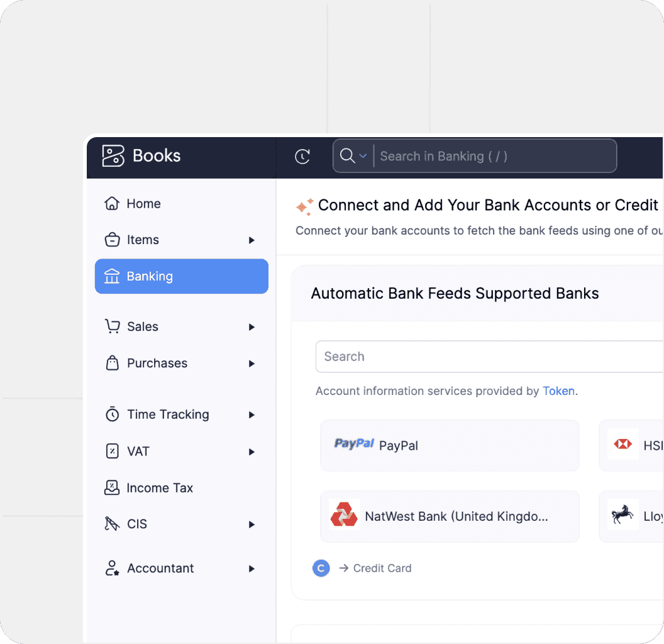This screenshot has height=644, width=664.
Task: Expand the Purchases submenu arrow
Action: 252,364
